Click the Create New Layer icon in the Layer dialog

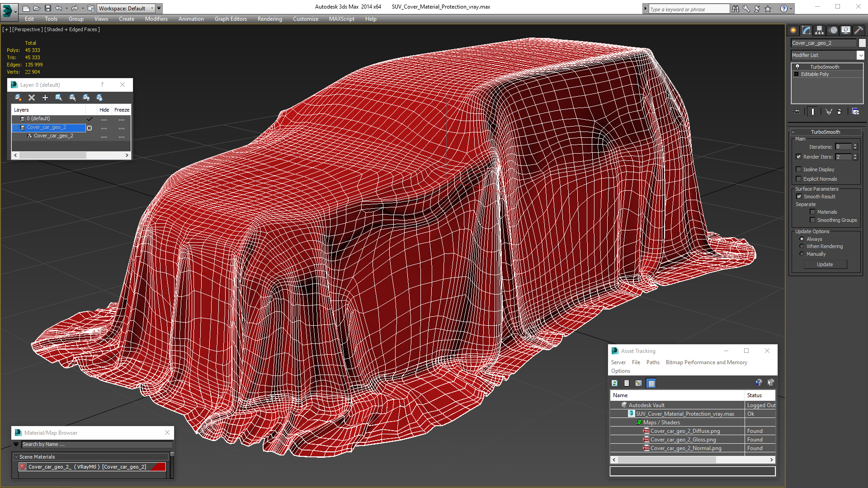(x=18, y=98)
